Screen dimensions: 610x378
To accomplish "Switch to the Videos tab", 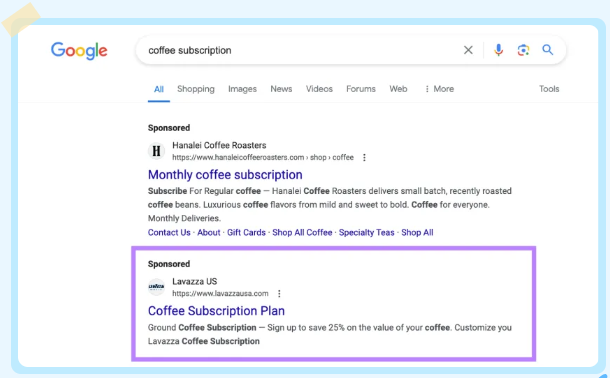I will tap(319, 89).
